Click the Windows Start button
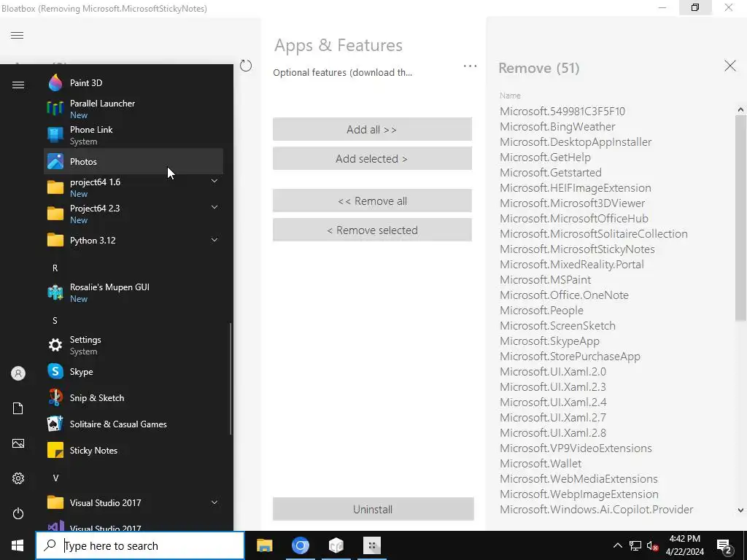The image size is (747, 560). point(18,545)
